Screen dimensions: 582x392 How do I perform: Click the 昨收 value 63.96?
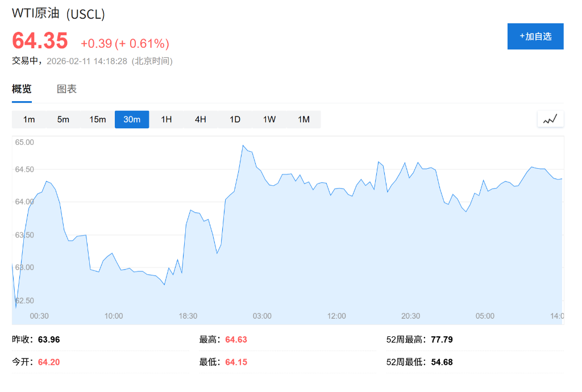click(48, 339)
